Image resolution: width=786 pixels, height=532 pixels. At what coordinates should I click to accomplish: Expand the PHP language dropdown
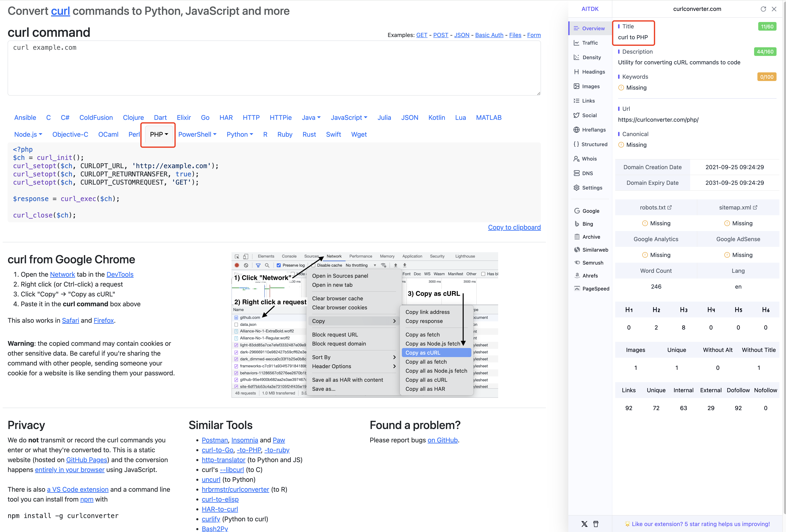pos(159,134)
